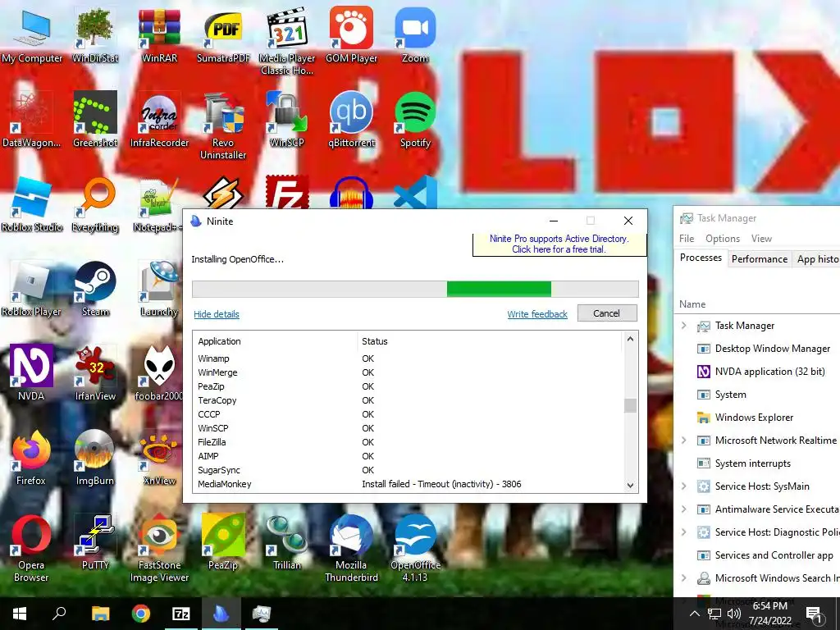Select the MediaMonkey row in Ninite list
840x630 pixels.
pyautogui.click(x=409, y=484)
